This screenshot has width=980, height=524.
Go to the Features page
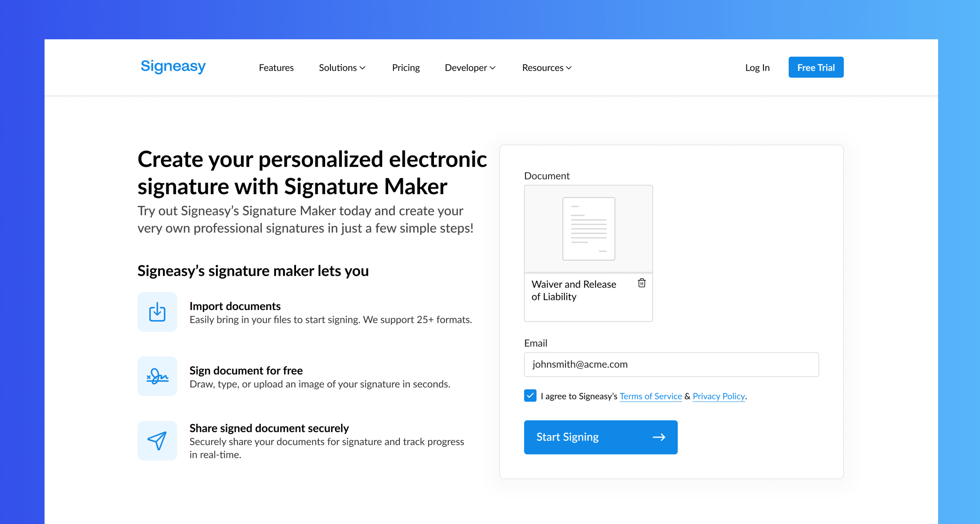(x=276, y=68)
